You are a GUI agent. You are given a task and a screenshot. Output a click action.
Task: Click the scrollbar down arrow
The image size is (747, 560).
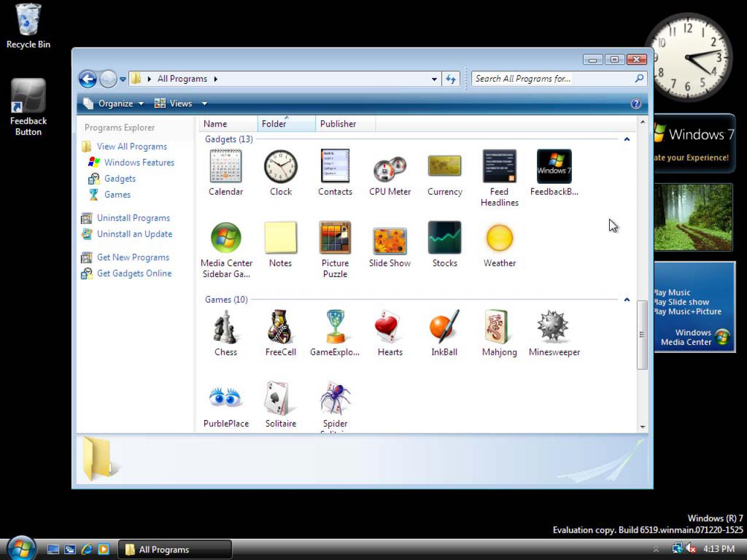tap(643, 427)
